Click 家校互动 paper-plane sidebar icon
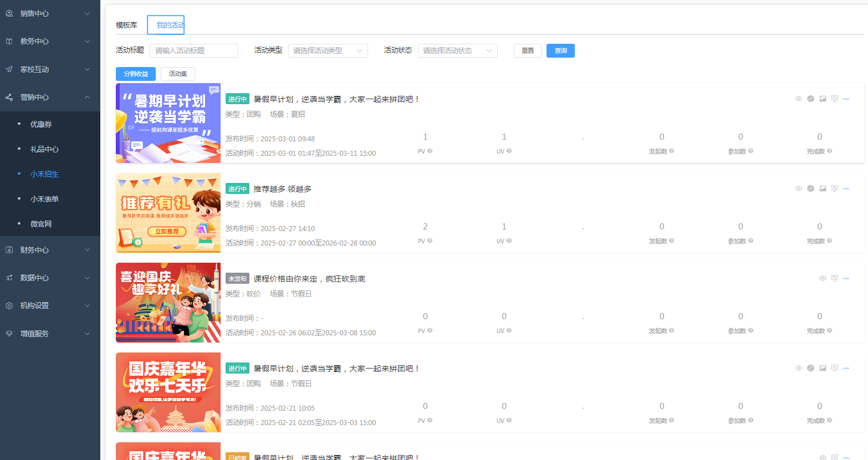The width and height of the screenshot is (868, 460). [x=9, y=69]
